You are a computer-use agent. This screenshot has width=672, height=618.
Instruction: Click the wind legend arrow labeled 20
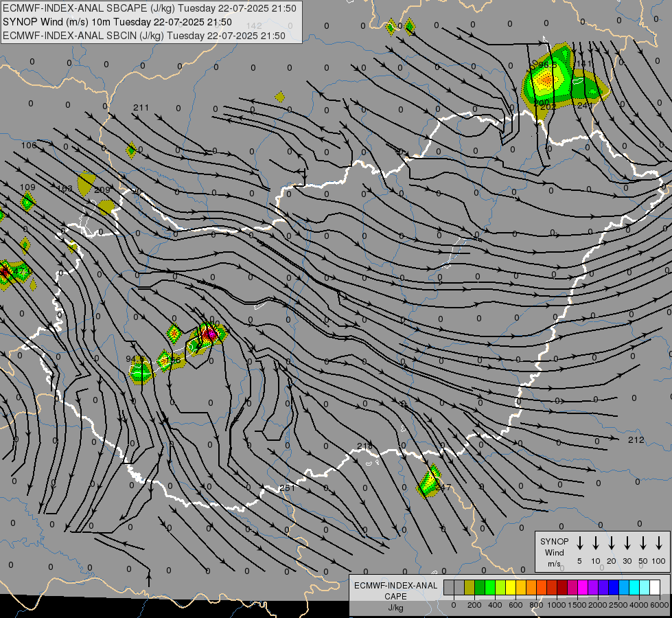pos(612,543)
